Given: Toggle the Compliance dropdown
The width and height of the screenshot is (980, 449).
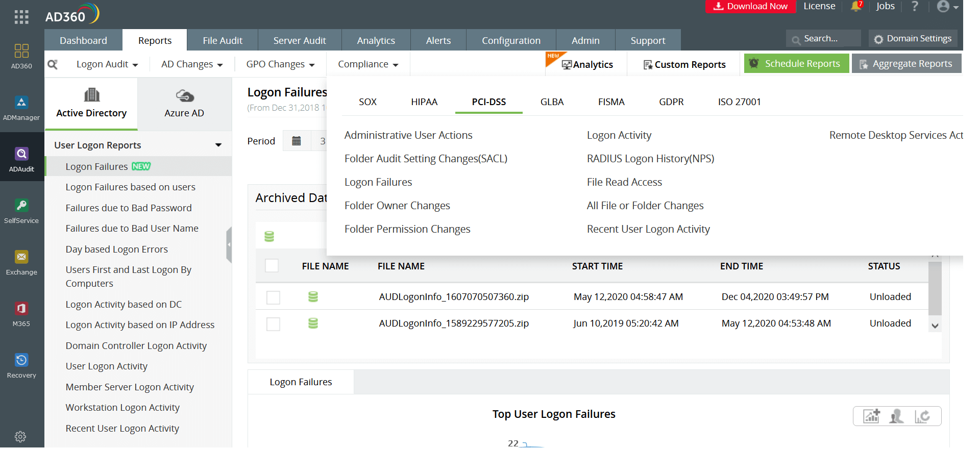Looking at the screenshot, I should click(x=368, y=64).
